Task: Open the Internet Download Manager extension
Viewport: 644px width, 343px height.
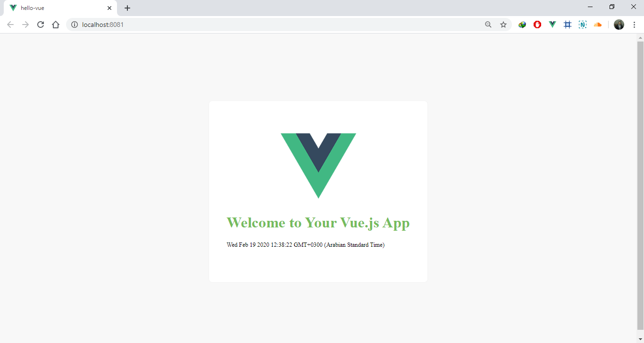Action: point(522,25)
